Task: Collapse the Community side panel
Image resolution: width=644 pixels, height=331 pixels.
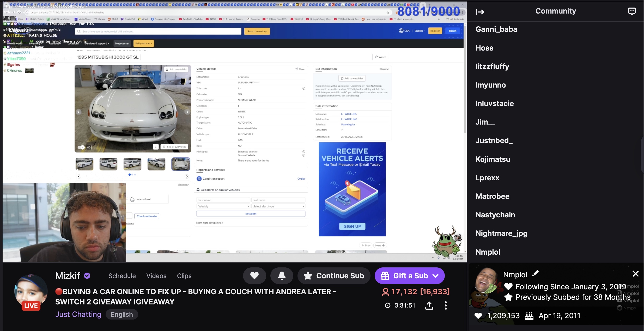Action: [x=480, y=12]
